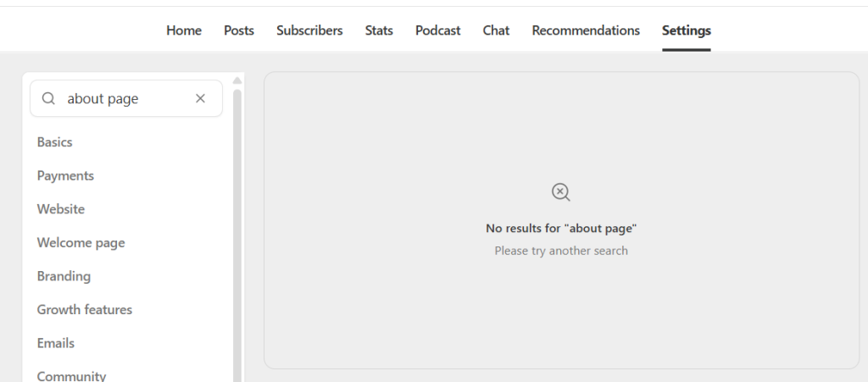Go to Welcome page settings

[81, 243]
